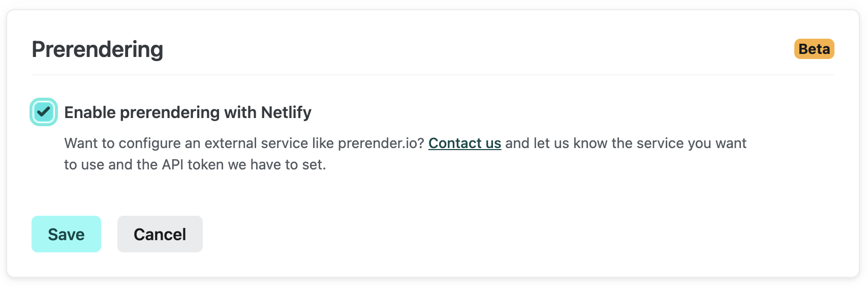This screenshot has height=289, width=868.
Task: Select the Prerendering section title
Action: 98,49
